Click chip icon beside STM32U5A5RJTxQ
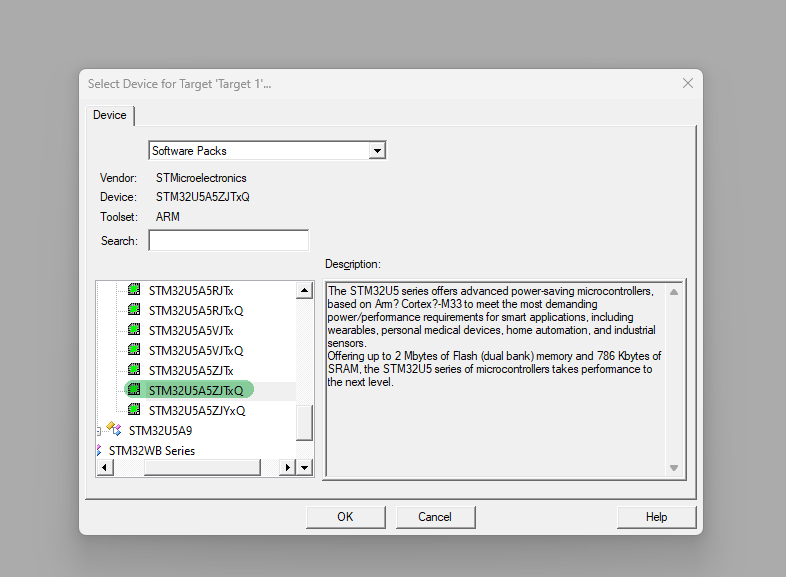The image size is (786, 577). pos(134,310)
